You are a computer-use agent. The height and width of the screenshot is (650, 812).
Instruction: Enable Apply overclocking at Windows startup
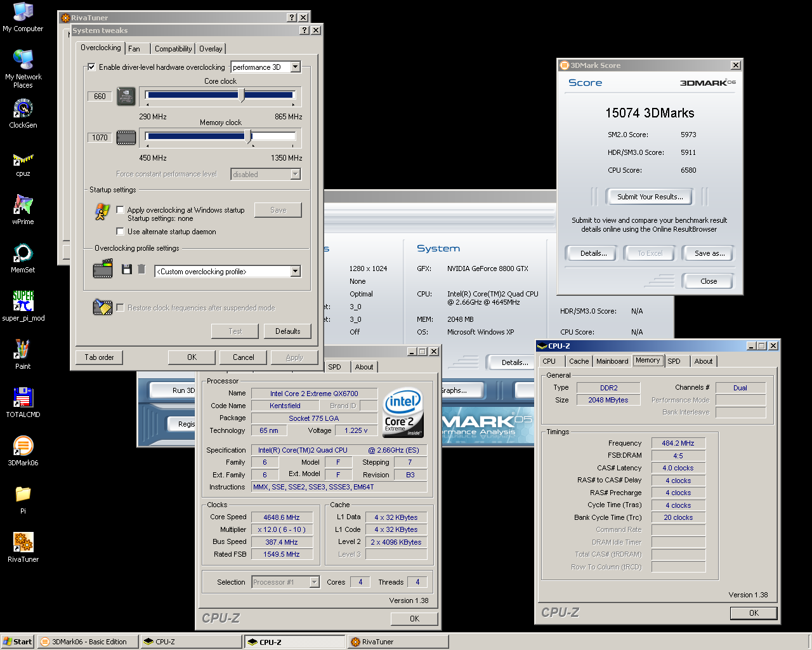click(120, 209)
